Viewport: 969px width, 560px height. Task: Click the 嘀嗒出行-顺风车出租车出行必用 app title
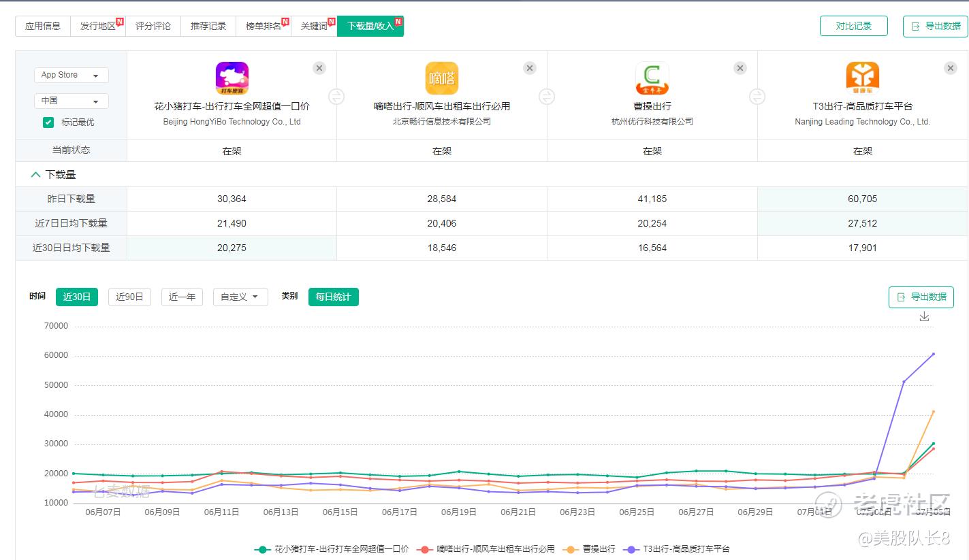442,106
